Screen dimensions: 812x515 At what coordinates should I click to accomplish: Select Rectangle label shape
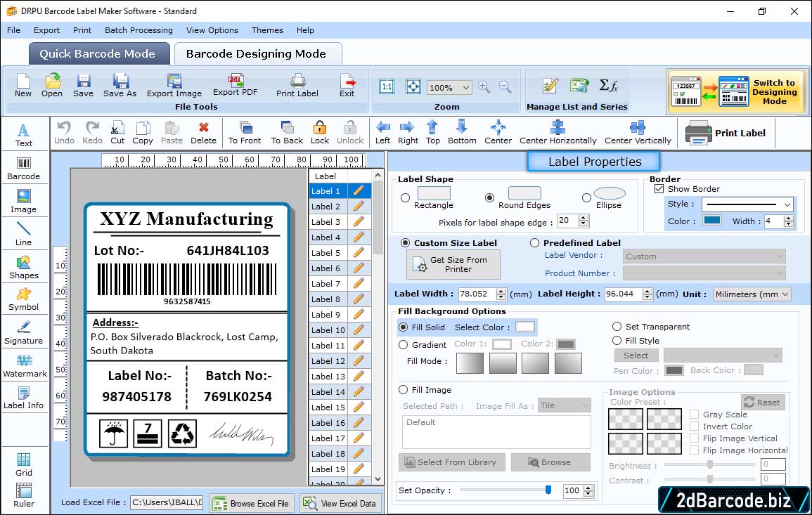(x=406, y=197)
